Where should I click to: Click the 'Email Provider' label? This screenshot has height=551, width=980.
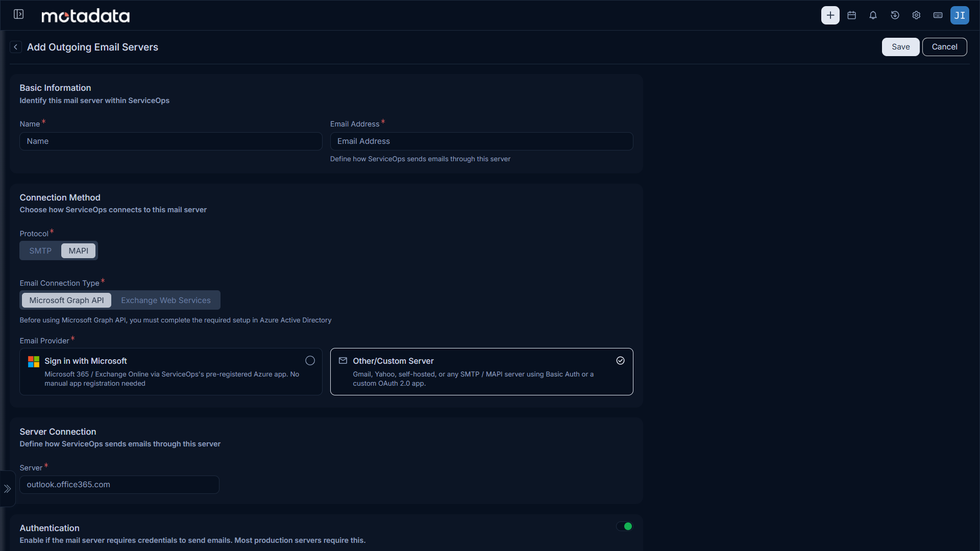(44, 341)
